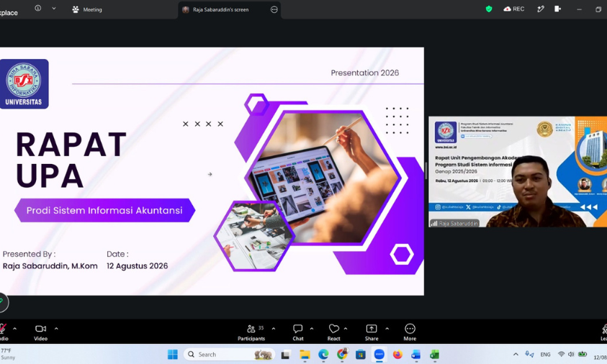Viewport: 607px width, 364px height.
Task: Open the annotate pen icon in top bar
Action: (541, 9)
